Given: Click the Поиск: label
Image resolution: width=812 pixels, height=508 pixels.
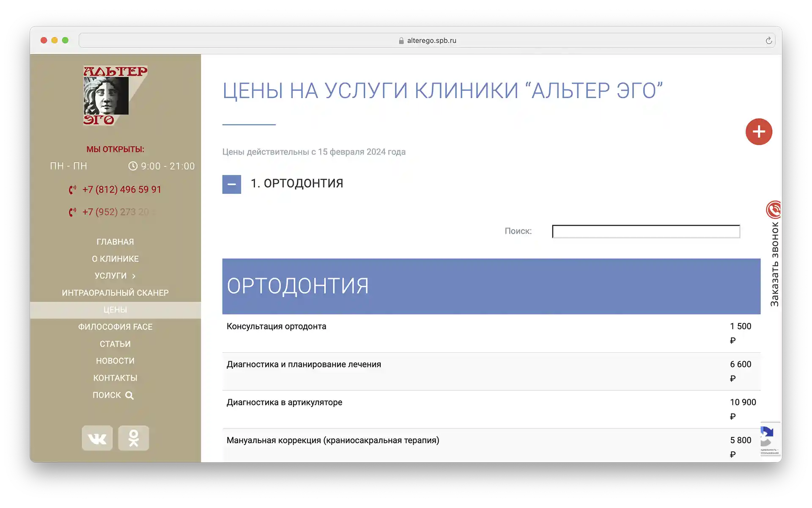Looking at the screenshot, I should pyautogui.click(x=518, y=231).
